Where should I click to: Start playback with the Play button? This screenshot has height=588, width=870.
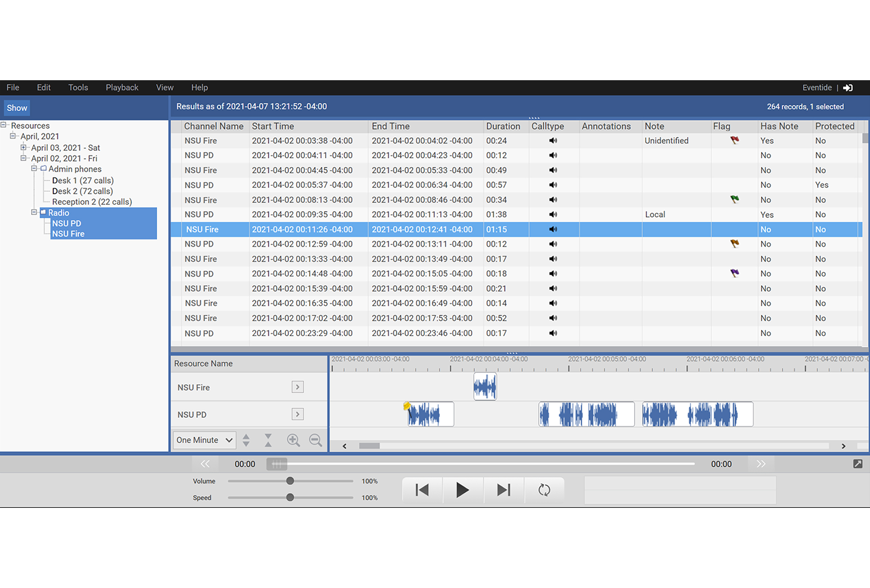click(463, 489)
